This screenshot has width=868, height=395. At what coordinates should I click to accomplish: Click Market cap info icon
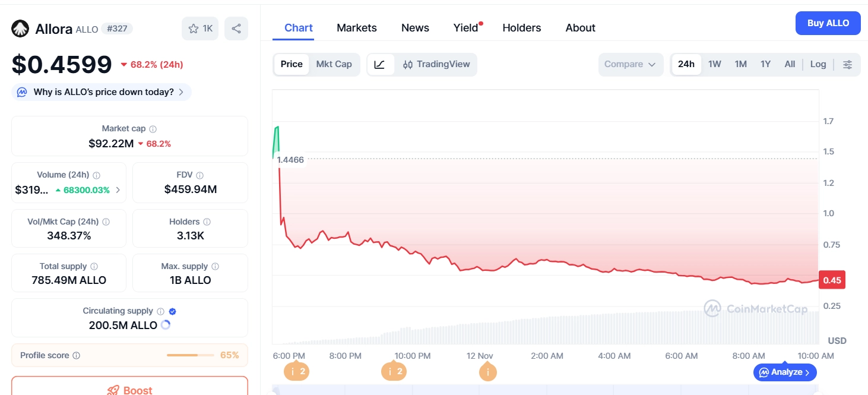click(x=153, y=129)
